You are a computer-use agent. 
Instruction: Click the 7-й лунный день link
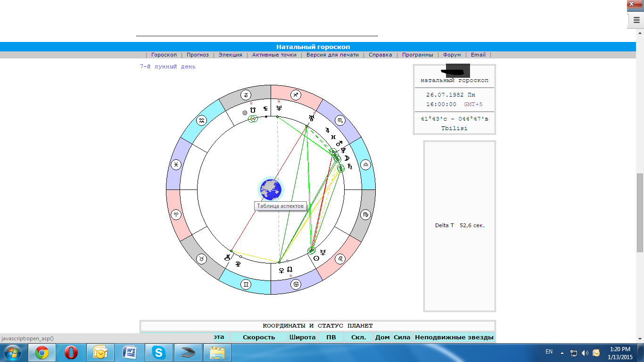(x=168, y=66)
